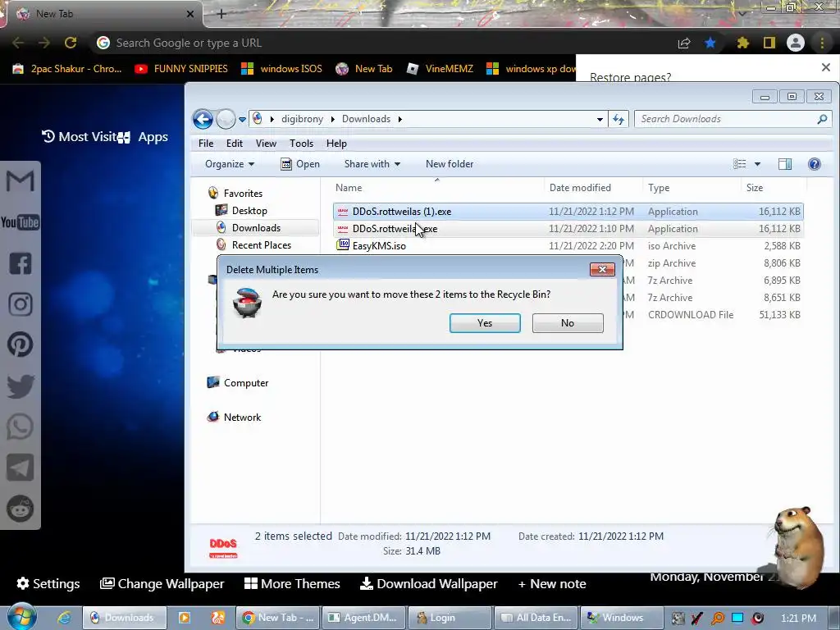Open the Tools menu in Explorer
The width and height of the screenshot is (840, 630).
point(301,144)
